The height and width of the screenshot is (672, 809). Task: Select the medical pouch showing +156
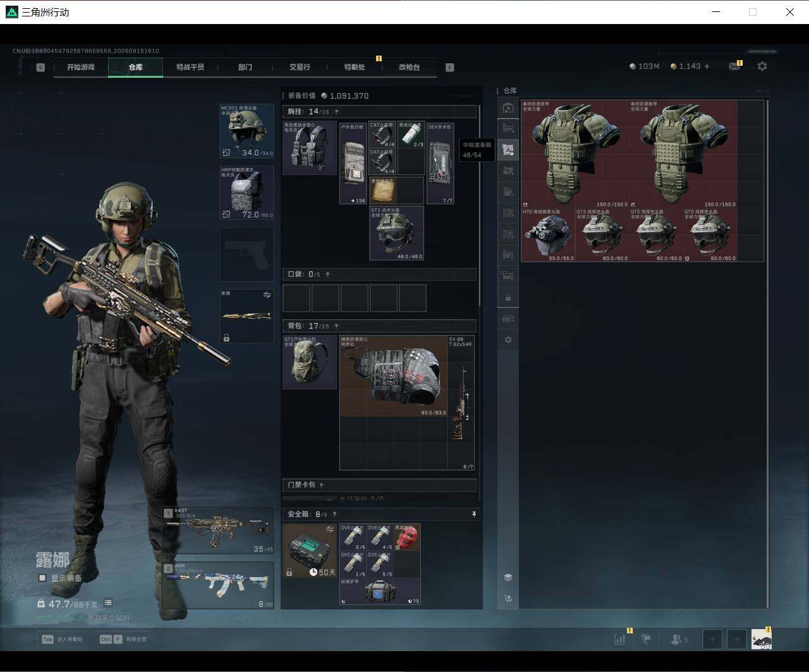(x=353, y=163)
